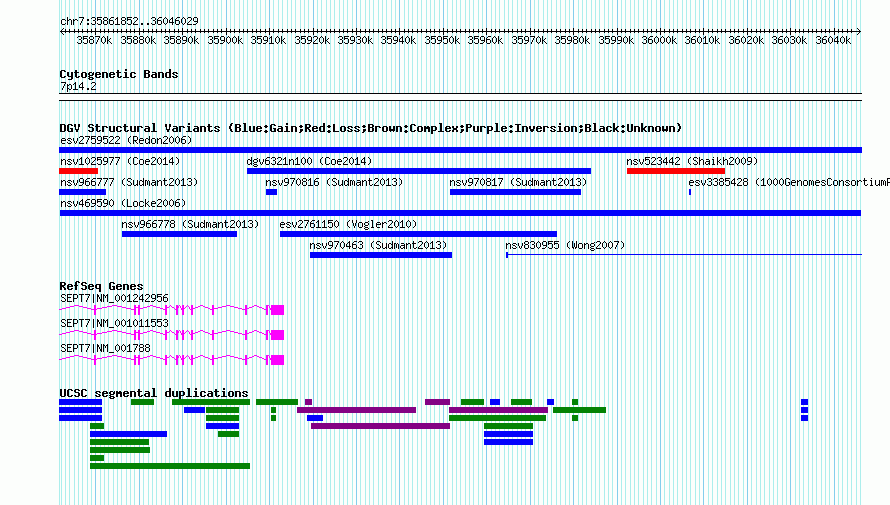Image resolution: width=890 pixels, height=505 pixels.
Task: Click the DGV Structural Variants track title
Action: (371, 128)
